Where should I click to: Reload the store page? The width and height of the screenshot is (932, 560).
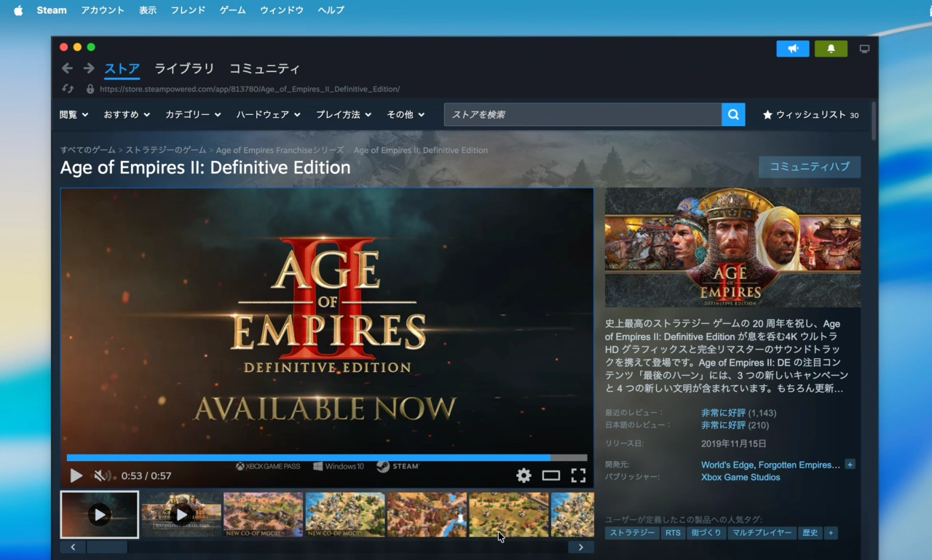point(68,89)
